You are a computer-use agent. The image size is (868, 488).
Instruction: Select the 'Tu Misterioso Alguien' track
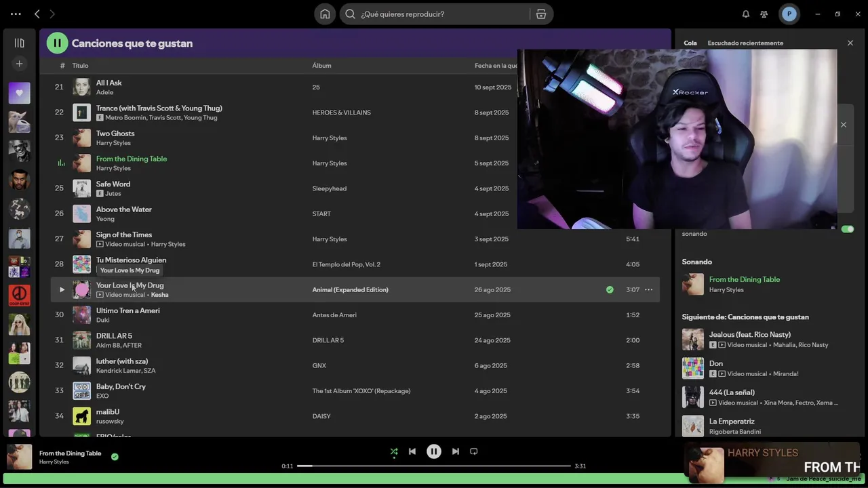click(131, 260)
